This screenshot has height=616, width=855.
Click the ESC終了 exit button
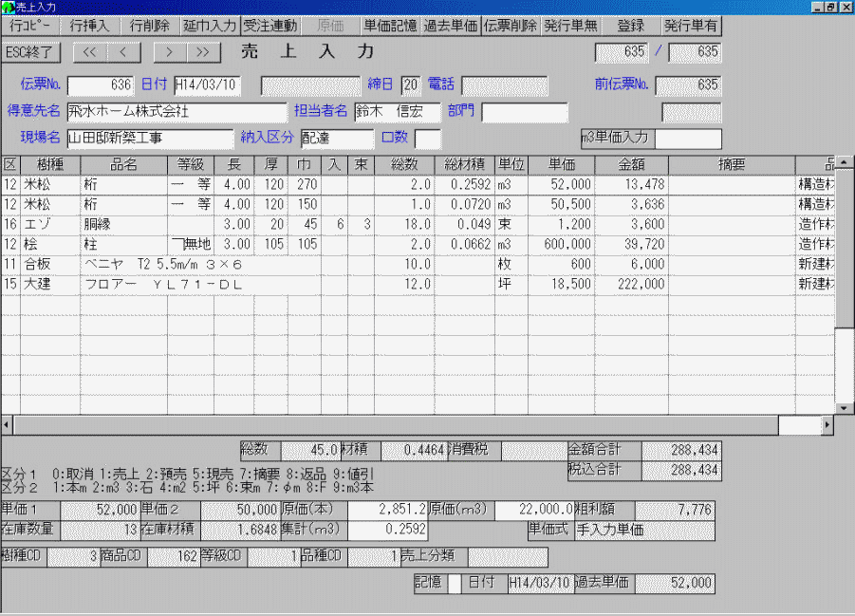30,52
